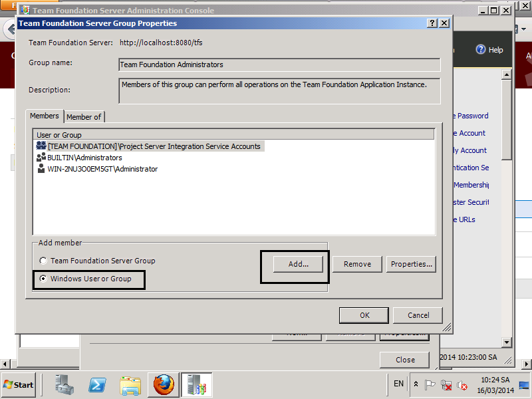
Task: Click EN language indicator in tray
Action: pyautogui.click(x=398, y=384)
